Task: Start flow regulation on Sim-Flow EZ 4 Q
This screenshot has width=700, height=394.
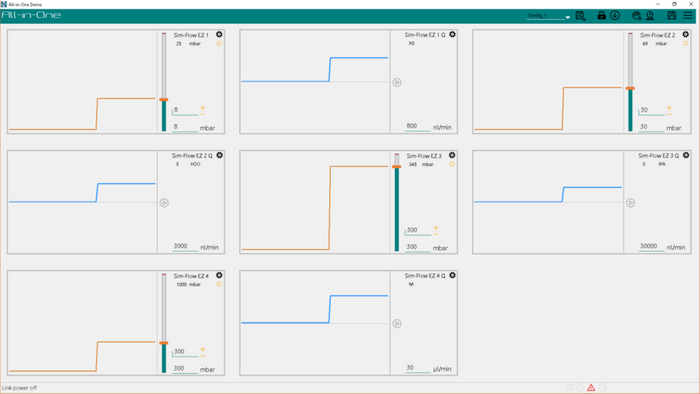Action: coord(397,323)
